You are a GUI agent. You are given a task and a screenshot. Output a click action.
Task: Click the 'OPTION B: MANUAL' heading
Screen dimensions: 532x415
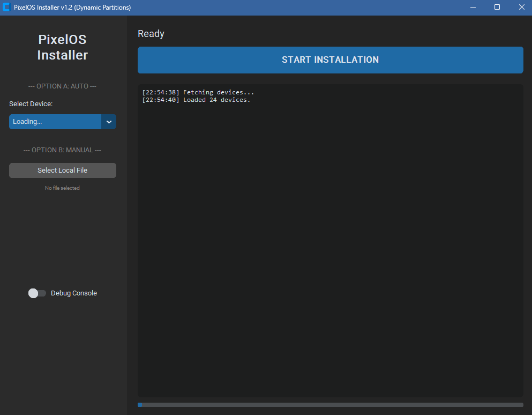pos(63,150)
